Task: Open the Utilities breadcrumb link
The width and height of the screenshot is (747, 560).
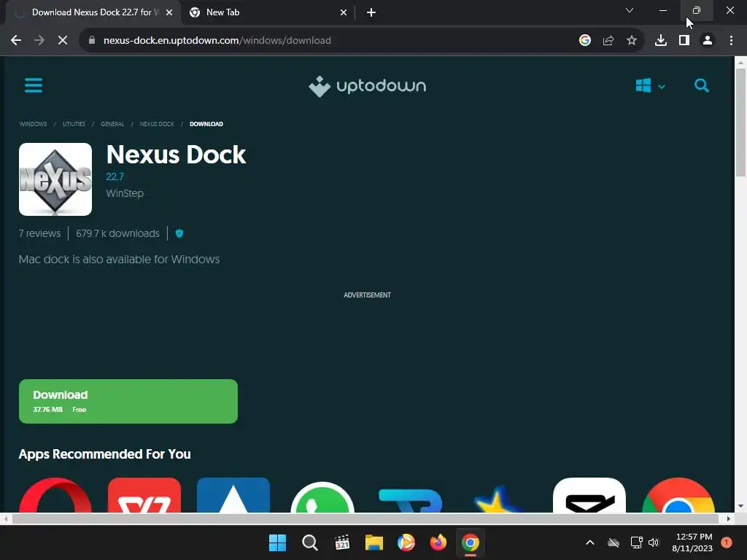Action: [74, 124]
